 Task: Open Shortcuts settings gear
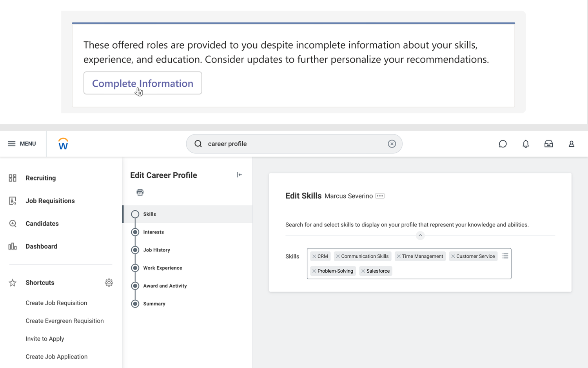[x=109, y=282]
